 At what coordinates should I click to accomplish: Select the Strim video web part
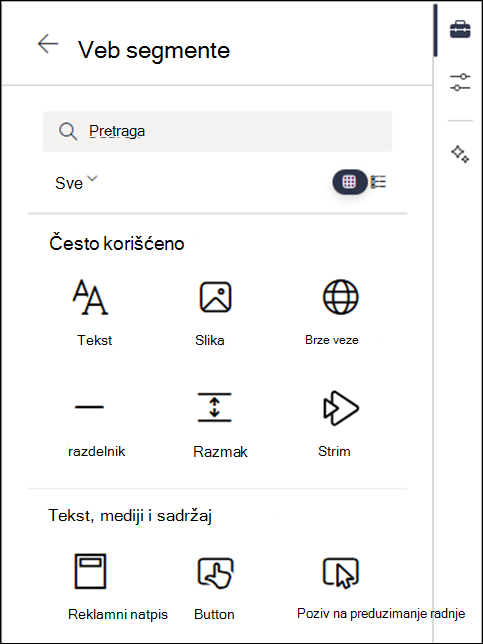tap(340, 408)
